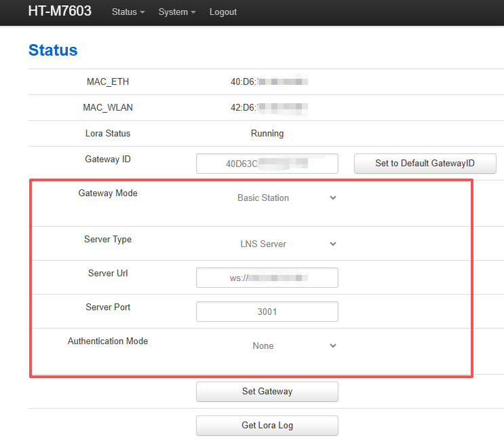
Task: Click the Gateway Mode row label
Action: tap(108, 193)
